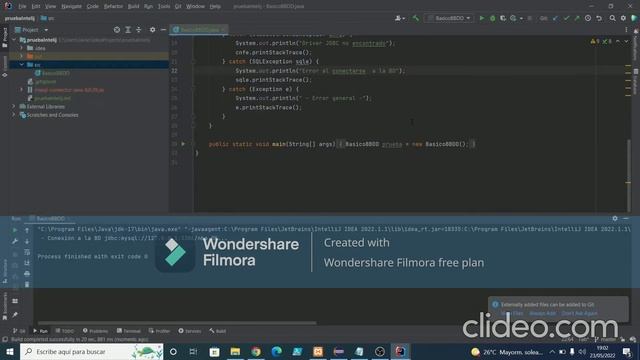The height and width of the screenshot is (360, 640).
Task: Open Microsoft Edge from the taskbar
Action: pos(276,351)
